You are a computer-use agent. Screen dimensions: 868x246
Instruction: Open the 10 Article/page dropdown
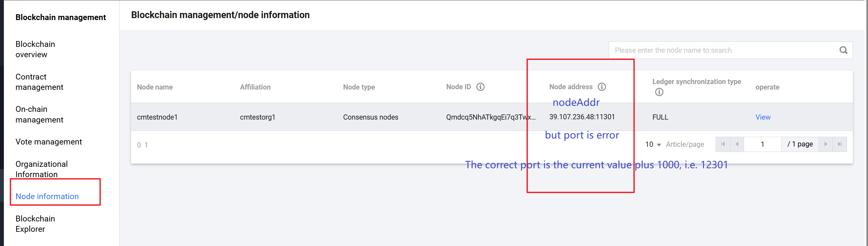pos(653,144)
